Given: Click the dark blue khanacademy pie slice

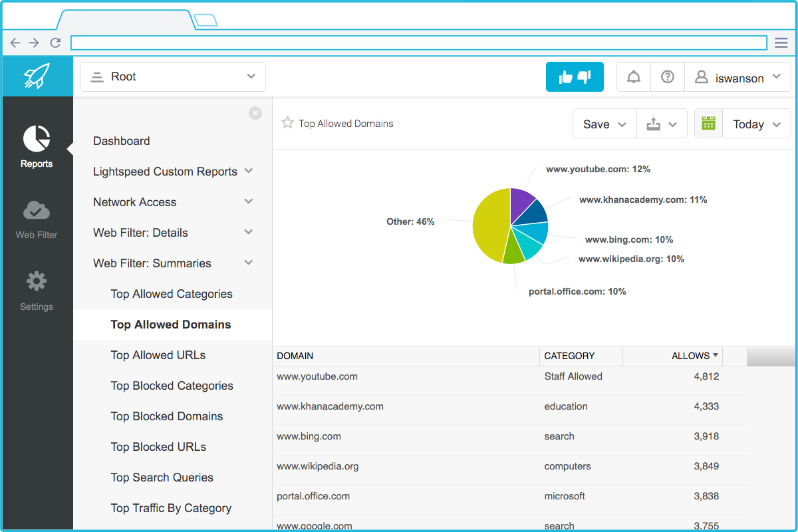Looking at the screenshot, I should [x=533, y=213].
